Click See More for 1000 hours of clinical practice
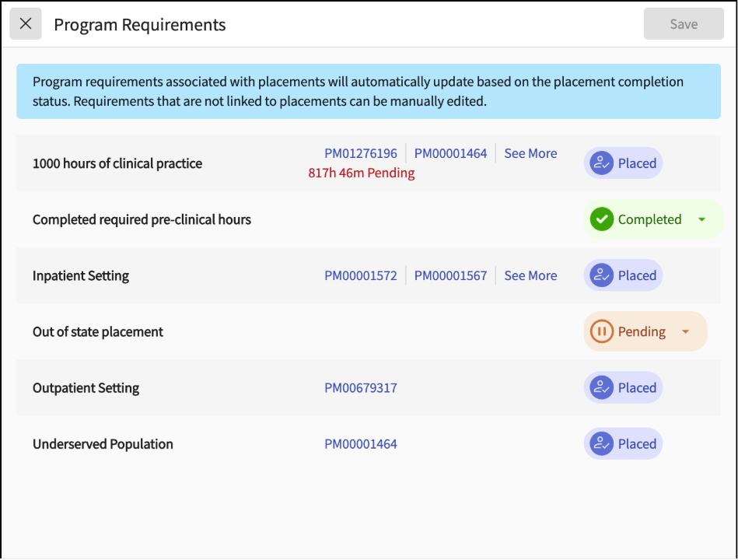This screenshot has width=738, height=560. coord(530,153)
